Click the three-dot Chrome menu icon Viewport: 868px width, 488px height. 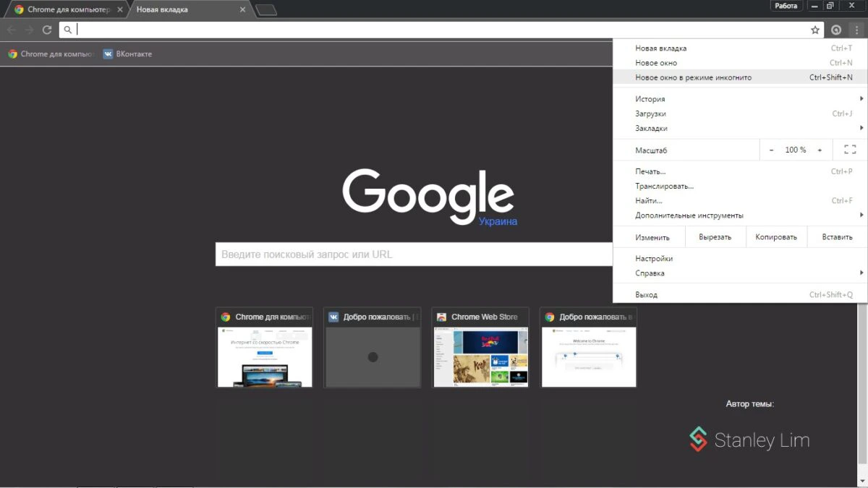point(856,30)
